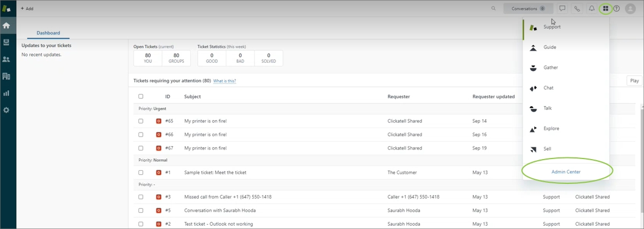Click the Zendesk products grid icon
Viewport: 644px width, 229px height.
606,8
